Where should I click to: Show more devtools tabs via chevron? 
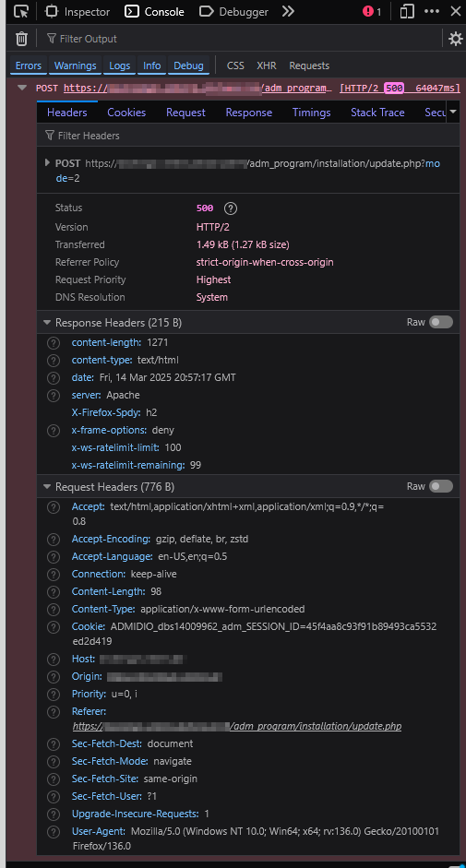tap(288, 11)
